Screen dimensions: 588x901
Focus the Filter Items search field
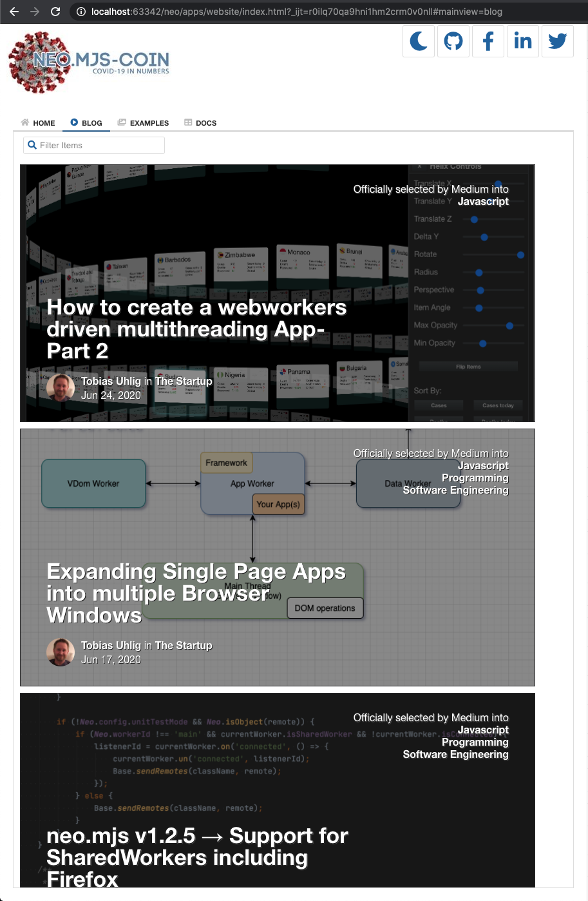pos(94,145)
